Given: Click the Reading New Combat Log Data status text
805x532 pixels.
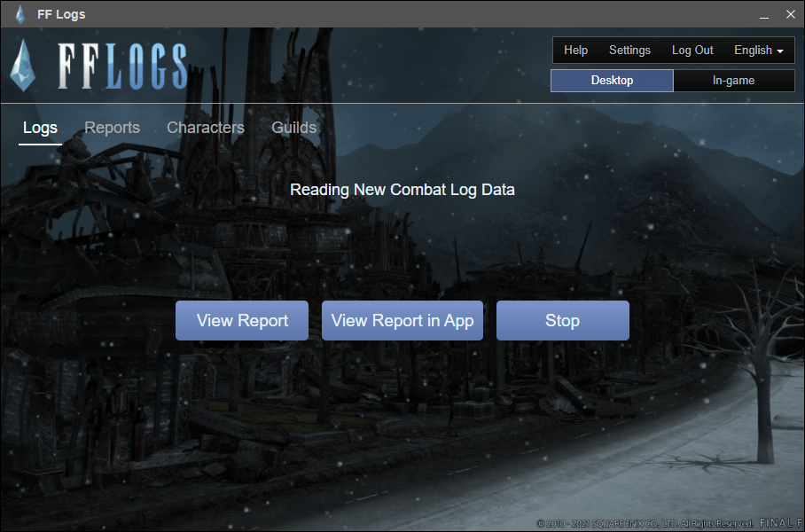Looking at the screenshot, I should 402,190.
